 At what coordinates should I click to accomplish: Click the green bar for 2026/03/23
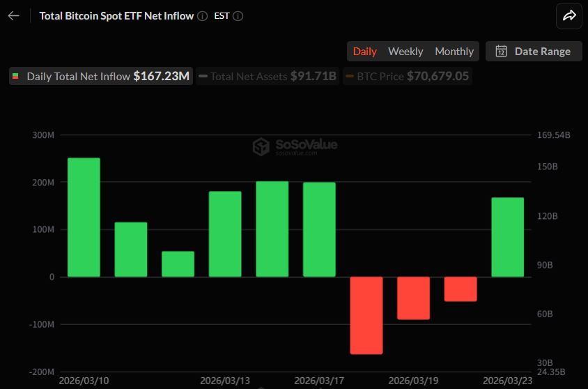pyautogui.click(x=507, y=237)
